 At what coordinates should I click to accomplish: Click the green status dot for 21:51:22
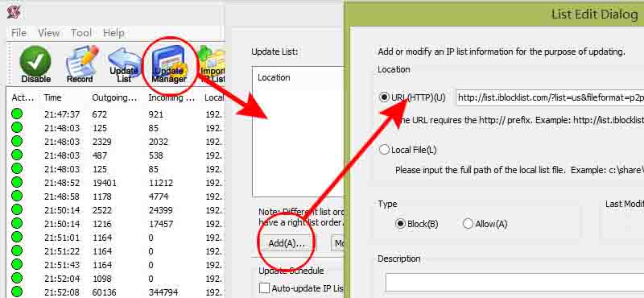(16, 250)
